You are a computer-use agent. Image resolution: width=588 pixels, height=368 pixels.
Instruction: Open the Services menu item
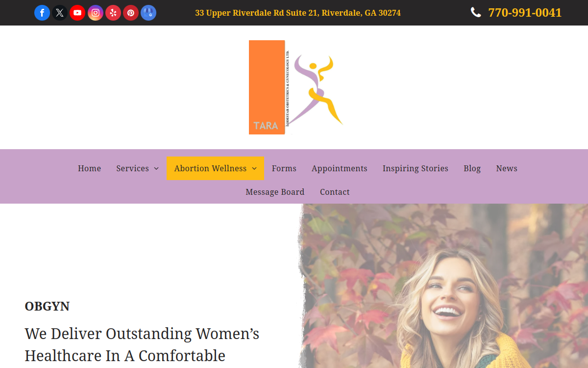132,168
